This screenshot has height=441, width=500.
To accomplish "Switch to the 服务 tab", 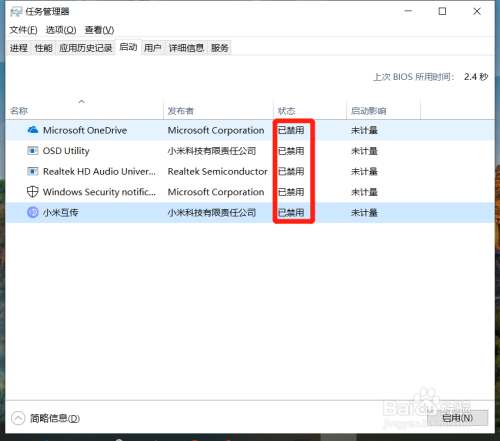I will click(x=219, y=48).
